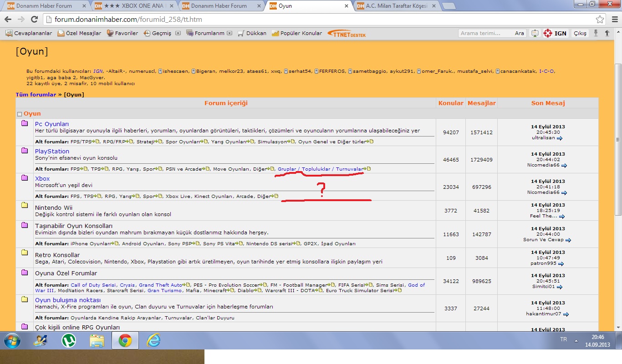Open the IGN user profile button

click(x=555, y=33)
